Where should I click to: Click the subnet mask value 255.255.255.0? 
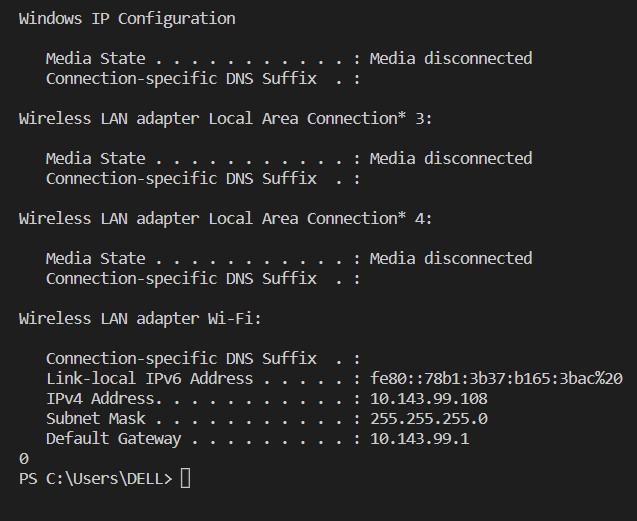[x=428, y=418]
